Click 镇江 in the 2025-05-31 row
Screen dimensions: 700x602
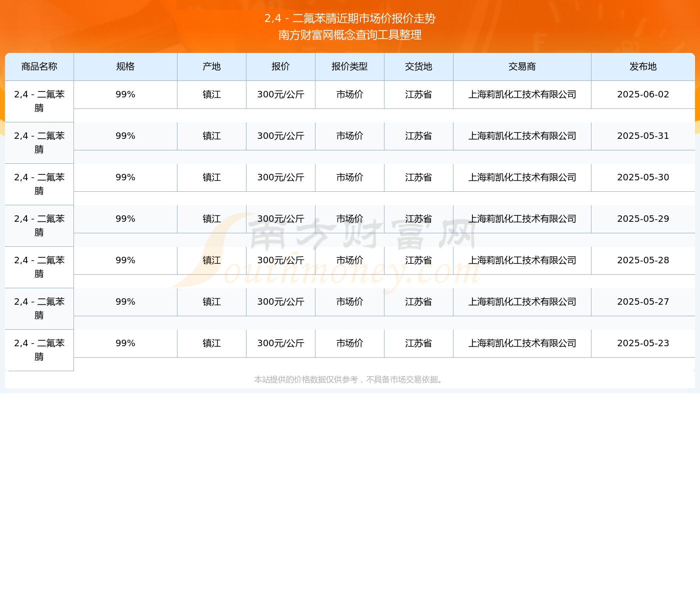click(211, 136)
